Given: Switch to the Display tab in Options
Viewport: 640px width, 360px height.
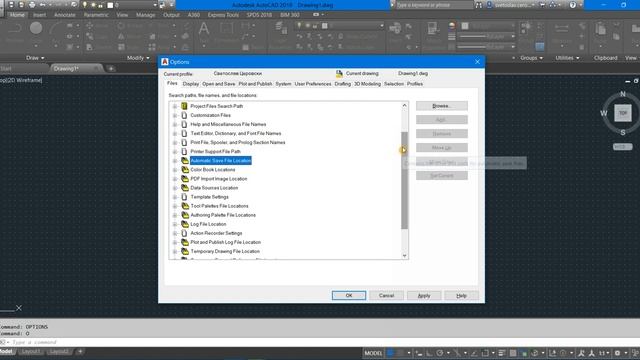Looking at the screenshot, I should [191, 84].
